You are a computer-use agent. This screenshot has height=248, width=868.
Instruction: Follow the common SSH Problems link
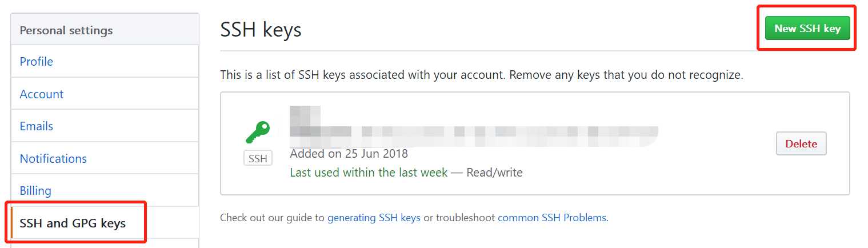tap(552, 218)
